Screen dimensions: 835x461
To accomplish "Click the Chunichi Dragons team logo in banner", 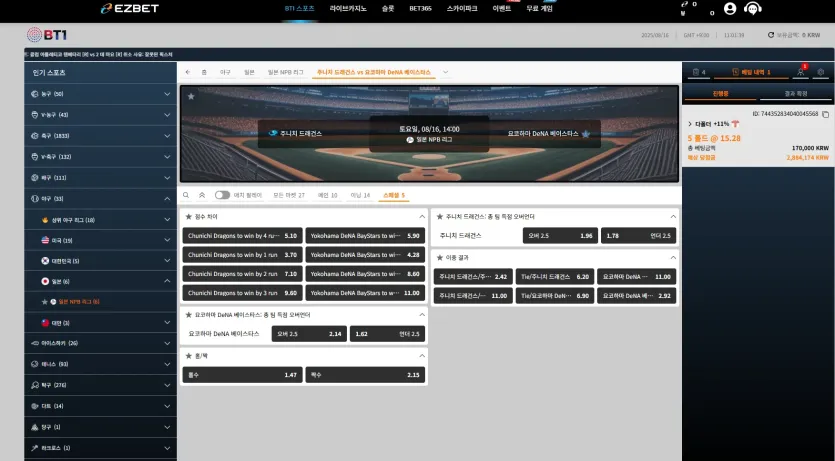I will 273,133.
